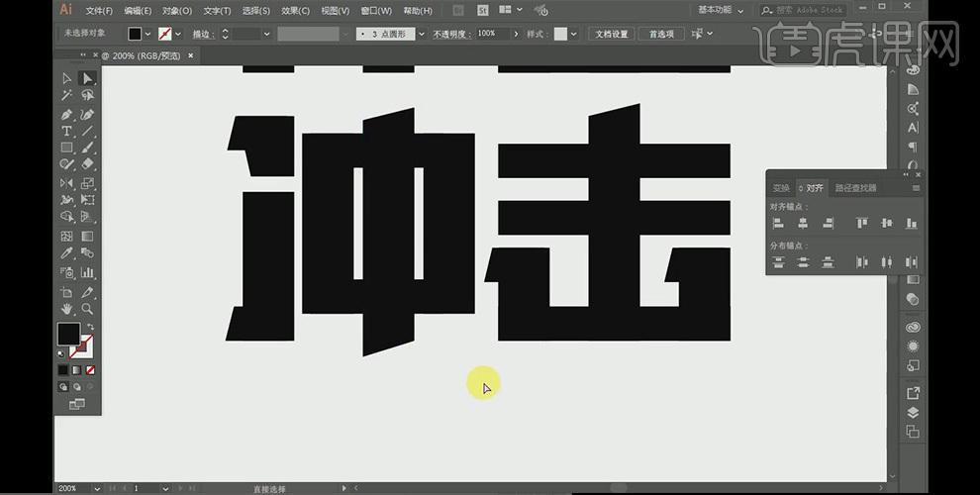Expand the 不透明度 opacity arrow
Viewport: 980px width, 495px height.
[516, 34]
